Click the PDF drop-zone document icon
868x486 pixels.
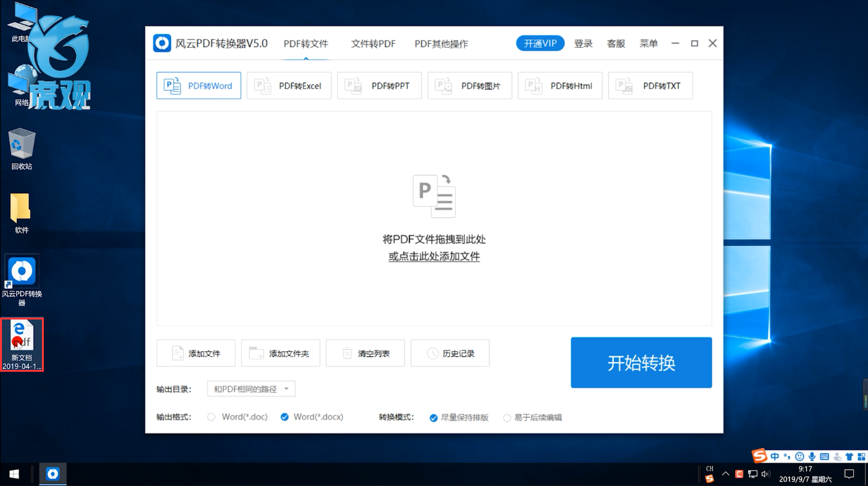click(434, 196)
